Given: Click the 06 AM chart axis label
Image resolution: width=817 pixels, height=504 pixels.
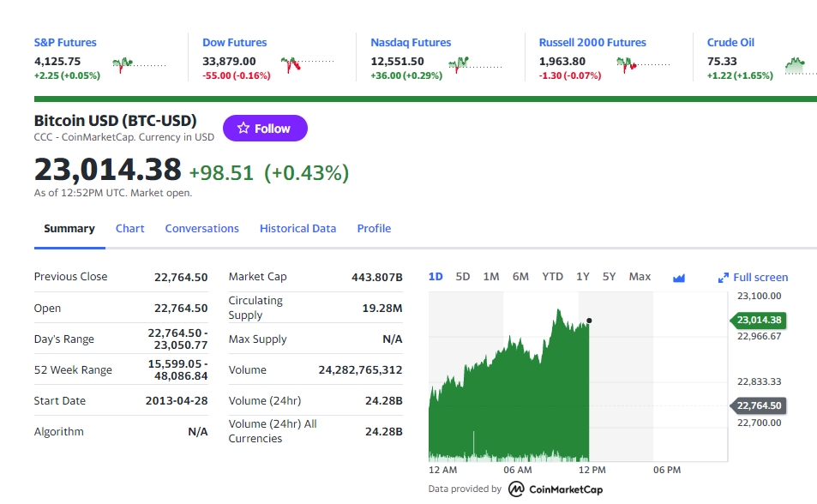Looking at the screenshot, I should pos(518,470).
